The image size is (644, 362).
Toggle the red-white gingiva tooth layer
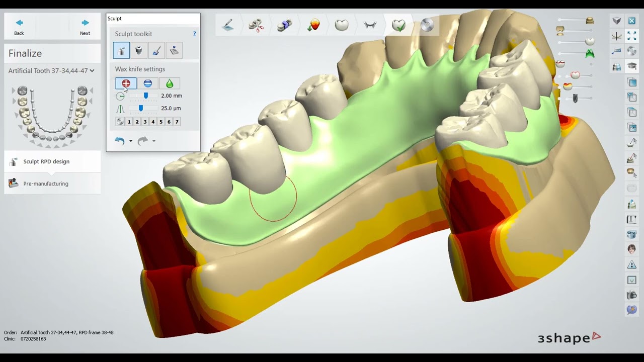(x=560, y=64)
